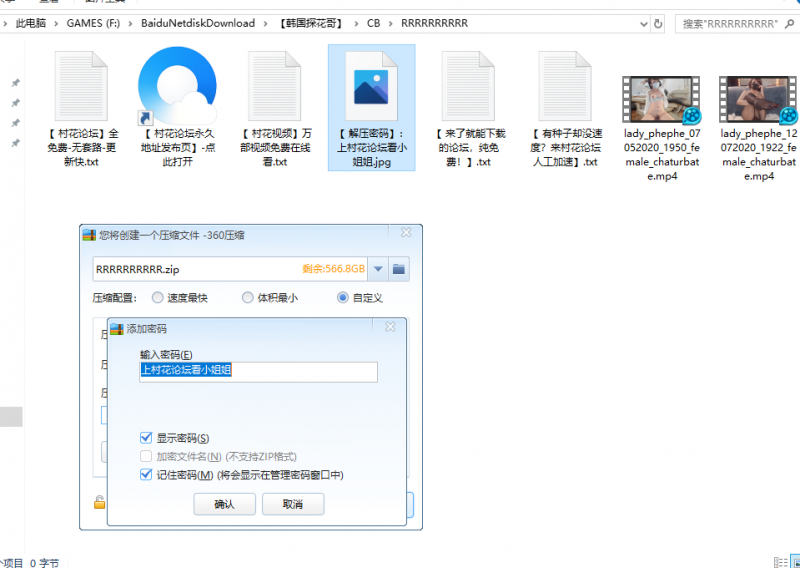Screen dimensions: 800x568
Task: Select the 有种子却没速度 txt file
Action: coord(565,87)
